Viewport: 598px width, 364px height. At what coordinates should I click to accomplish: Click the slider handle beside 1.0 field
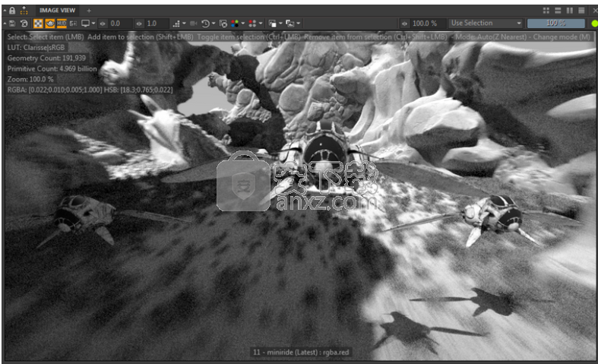coord(139,24)
